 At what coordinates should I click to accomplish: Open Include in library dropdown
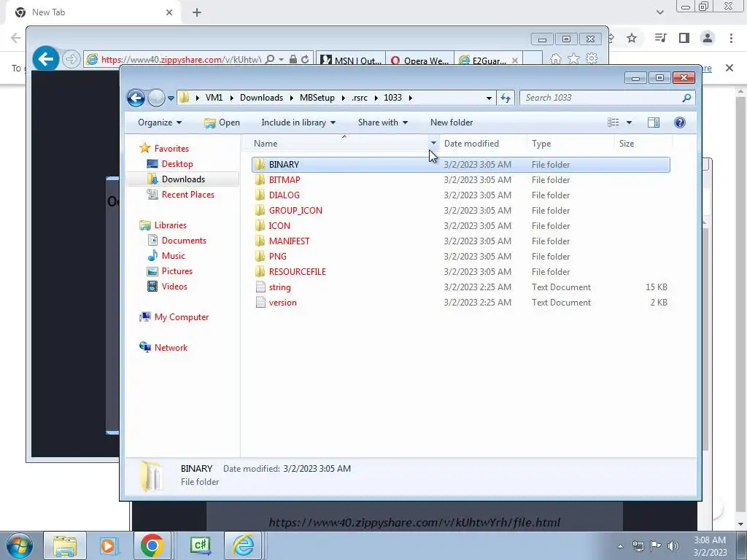[298, 122]
